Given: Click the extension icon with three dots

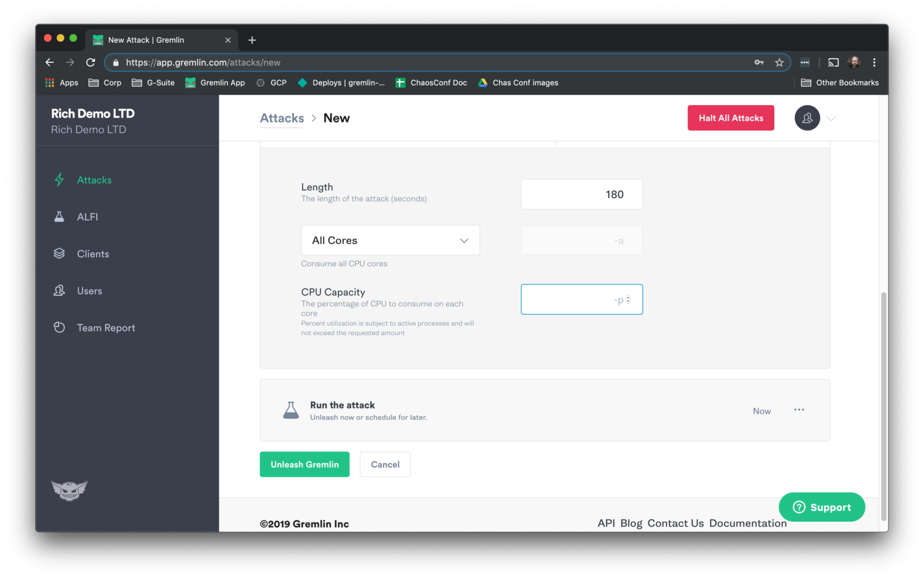Looking at the screenshot, I should 805,62.
